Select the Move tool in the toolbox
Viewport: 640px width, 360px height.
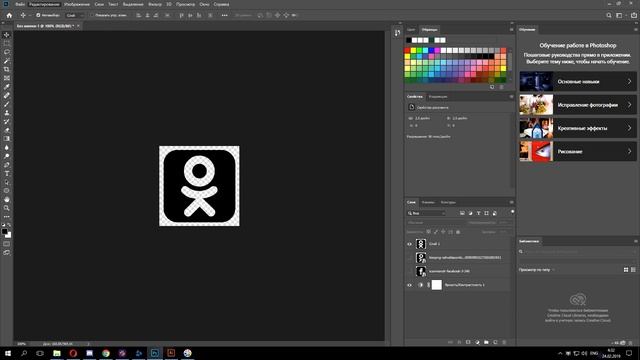tap(7, 35)
